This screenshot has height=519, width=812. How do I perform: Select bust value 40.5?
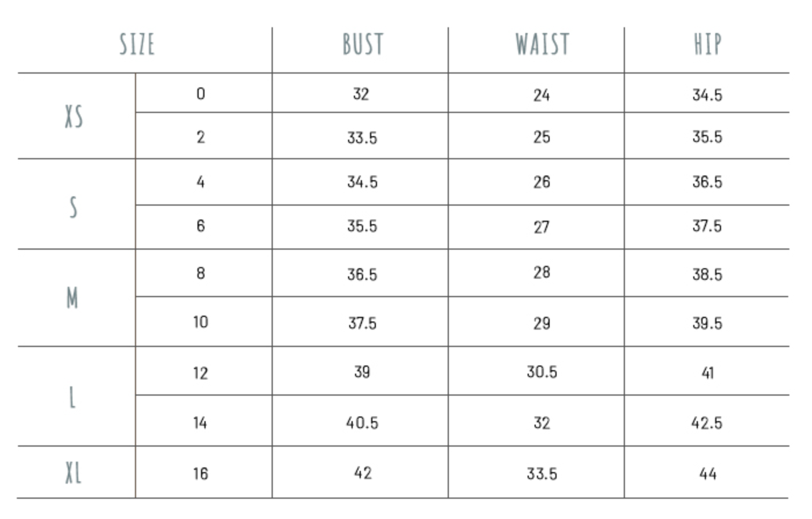[362, 423]
